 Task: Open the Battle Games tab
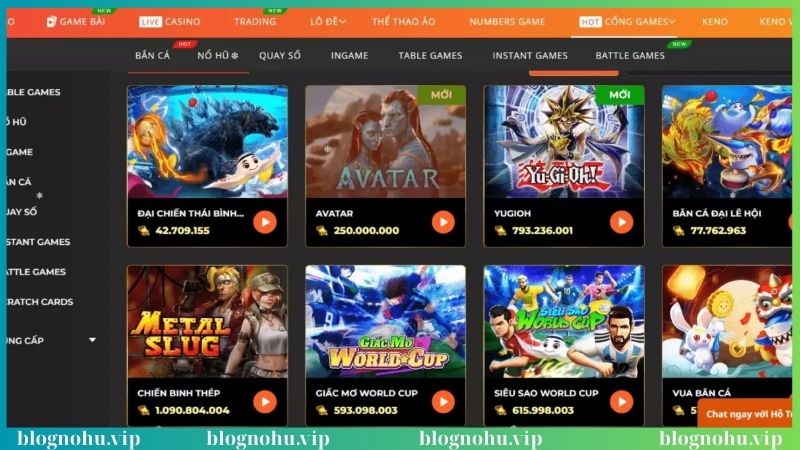click(x=630, y=55)
